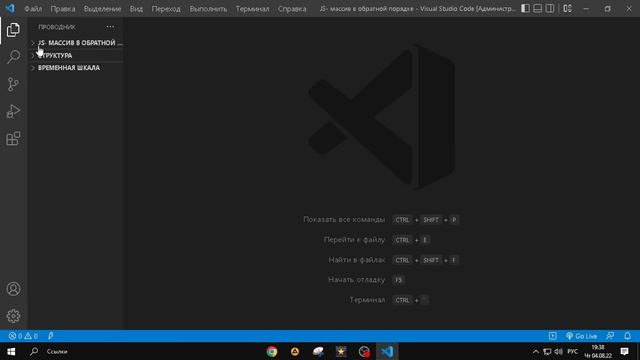This screenshot has height=360, width=640.
Task: Click Начать отладку hint text
Action: click(x=356, y=280)
